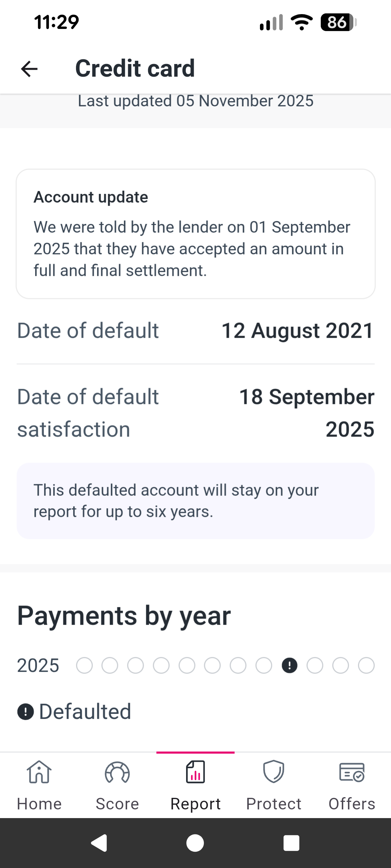Select the Report chart icon
391x868 pixels.
195,772
